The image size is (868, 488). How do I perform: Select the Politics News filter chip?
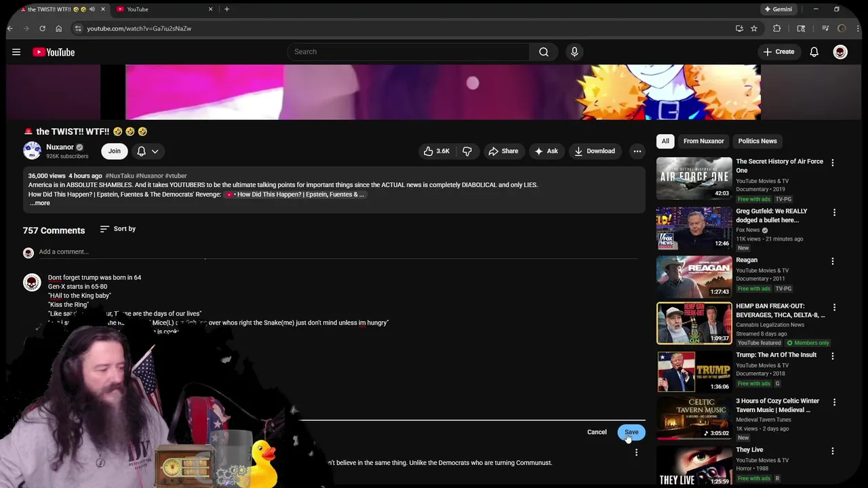757,141
